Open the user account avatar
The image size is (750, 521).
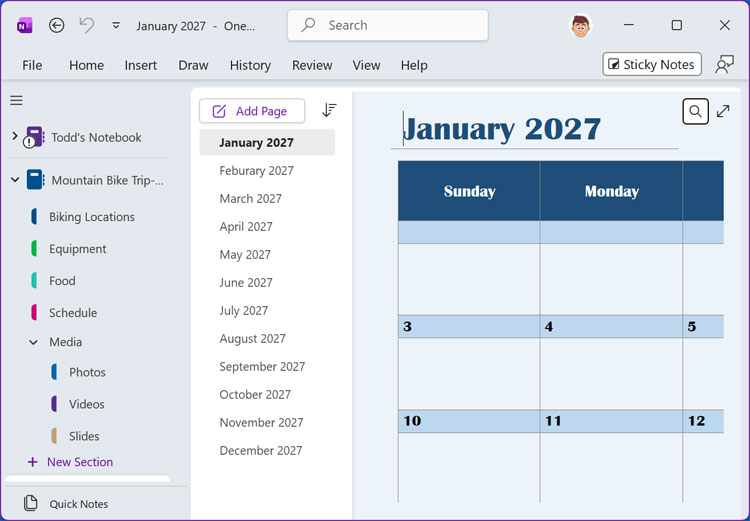pos(580,26)
